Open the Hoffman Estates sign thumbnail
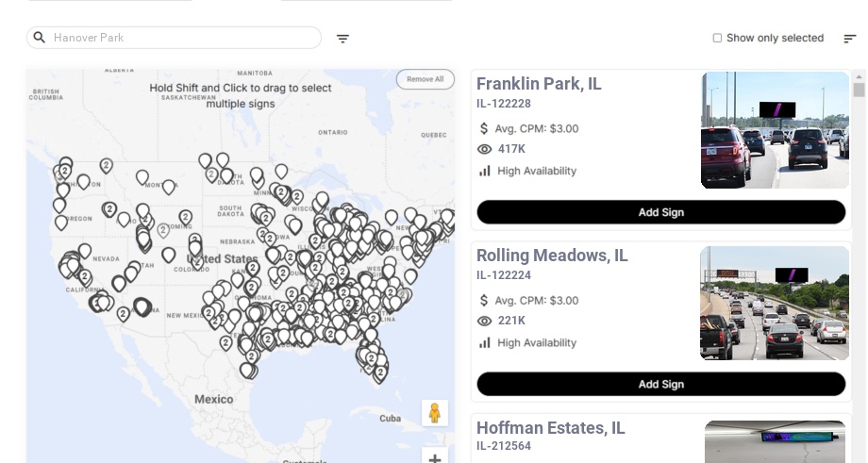 (x=775, y=441)
